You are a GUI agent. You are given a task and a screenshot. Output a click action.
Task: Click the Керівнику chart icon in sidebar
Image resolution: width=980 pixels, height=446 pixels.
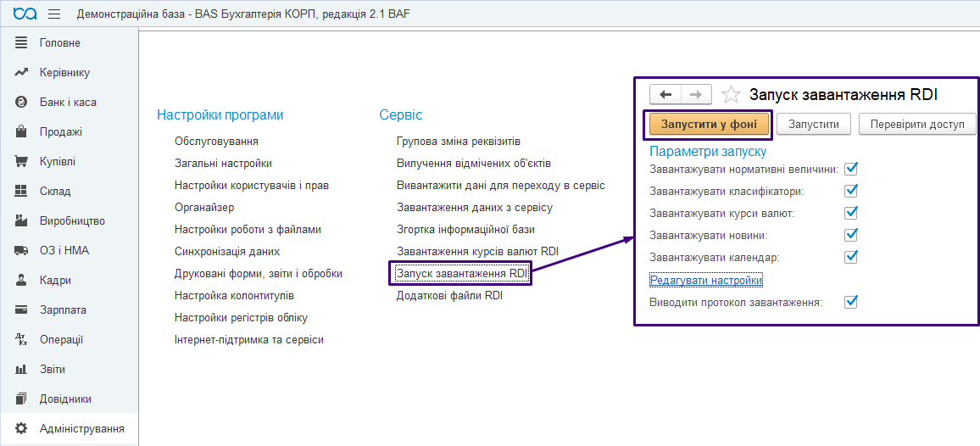pyautogui.click(x=21, y=73)
